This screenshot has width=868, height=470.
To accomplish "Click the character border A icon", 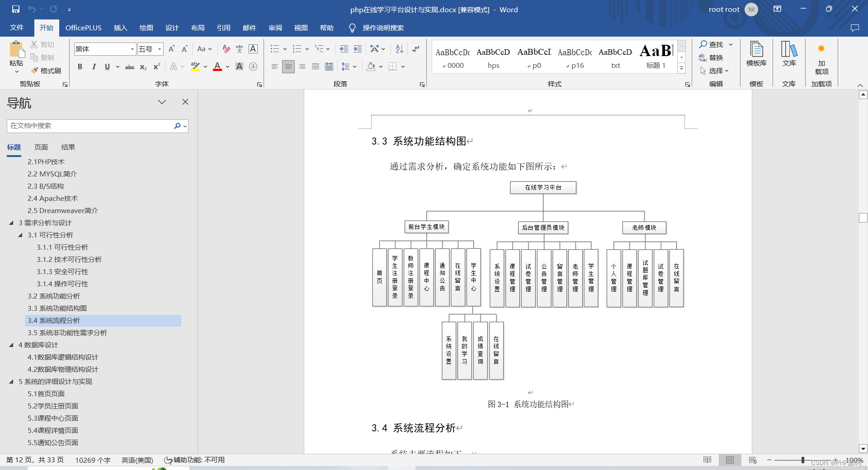I will tap(253, 49).
